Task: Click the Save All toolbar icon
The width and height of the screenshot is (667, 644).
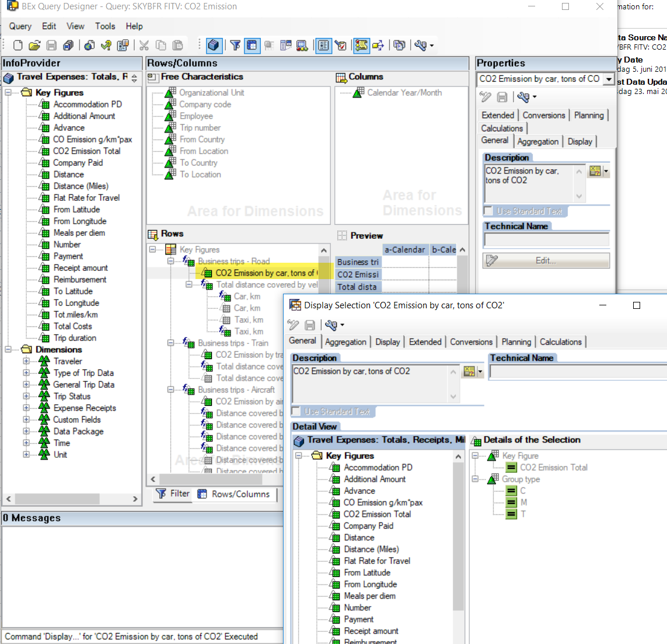Action: pos(68,45)
